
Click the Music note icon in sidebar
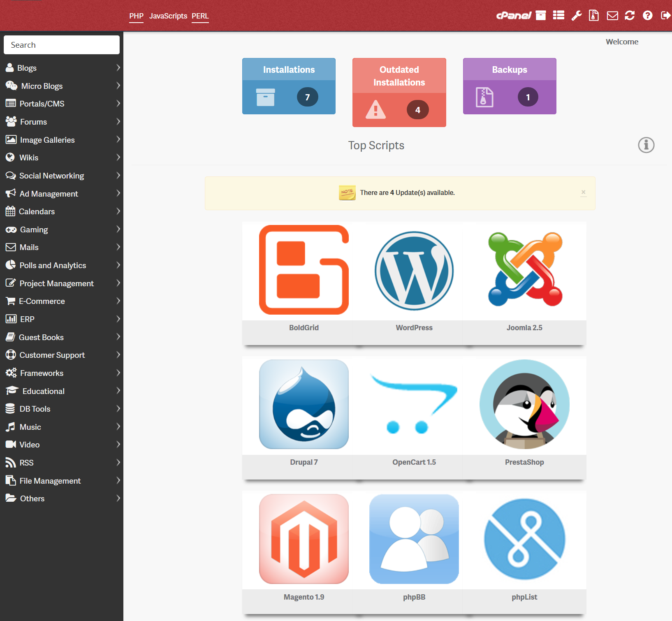pos(10,427)
